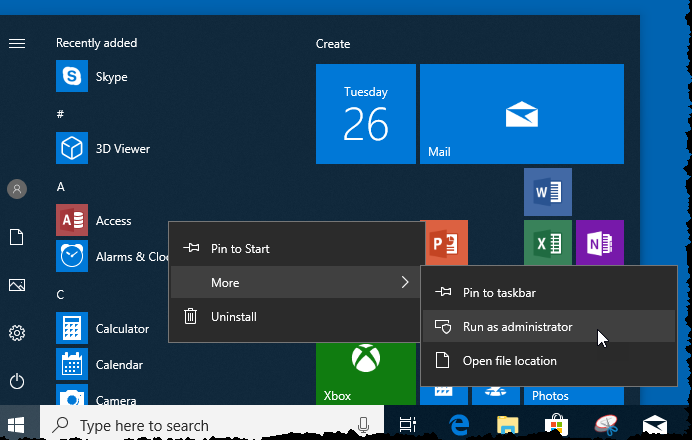Choose Uninstall from context menu
Screen dimensions: 692x440
click(295, 316)
